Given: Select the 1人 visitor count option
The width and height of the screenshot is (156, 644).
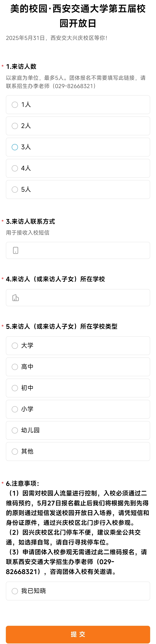Looking at the screenshot, I should click(x=78, y=104).
